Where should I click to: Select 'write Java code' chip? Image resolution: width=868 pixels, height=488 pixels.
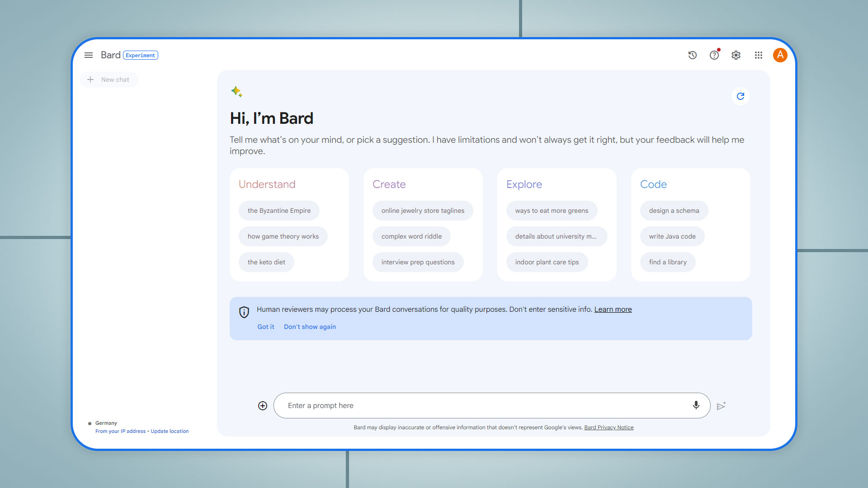tap(672, 236)
